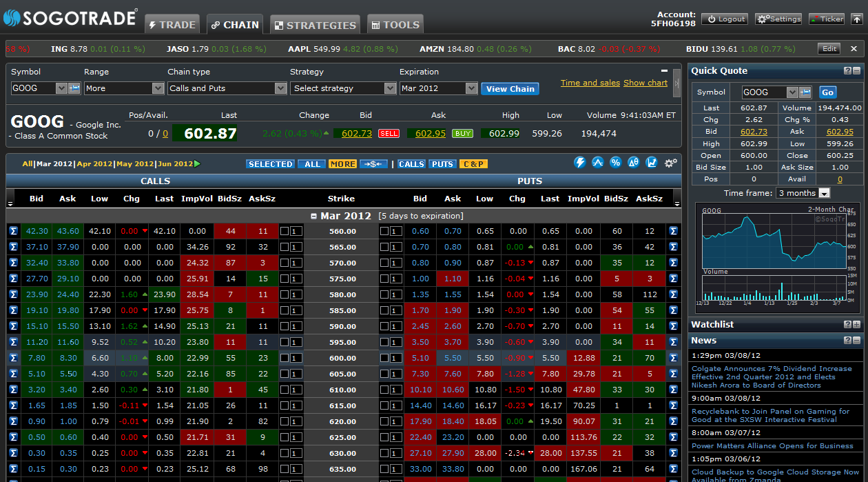
Task: Click sigma icon on 585.00 put row
Action: 674,310
